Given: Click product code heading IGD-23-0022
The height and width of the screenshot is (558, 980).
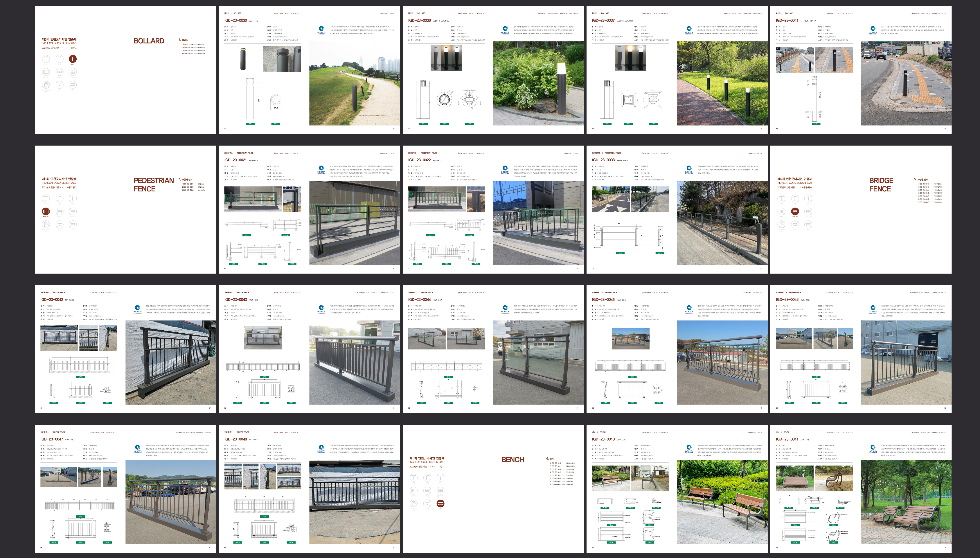Looking at the screenshot, I should click(419, 160).
